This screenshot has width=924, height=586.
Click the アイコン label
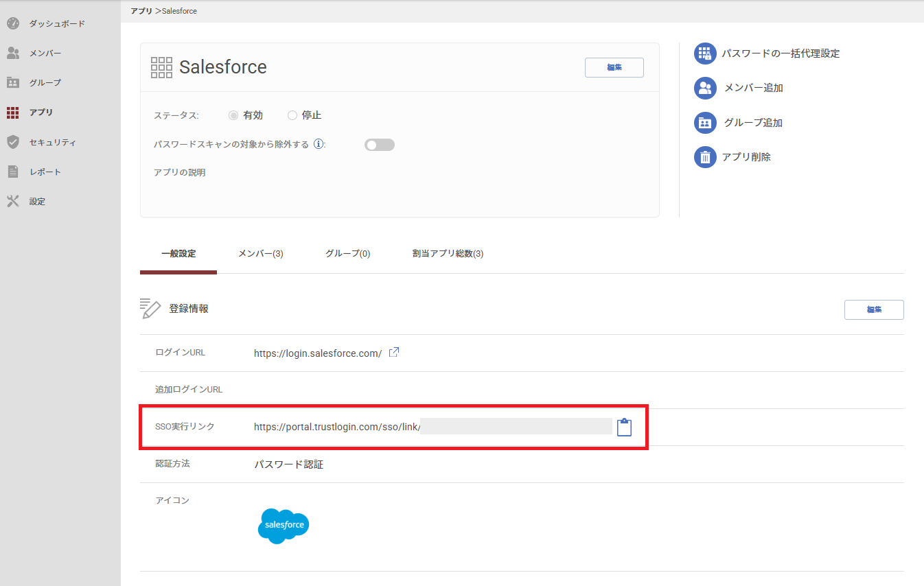[173, 501]
